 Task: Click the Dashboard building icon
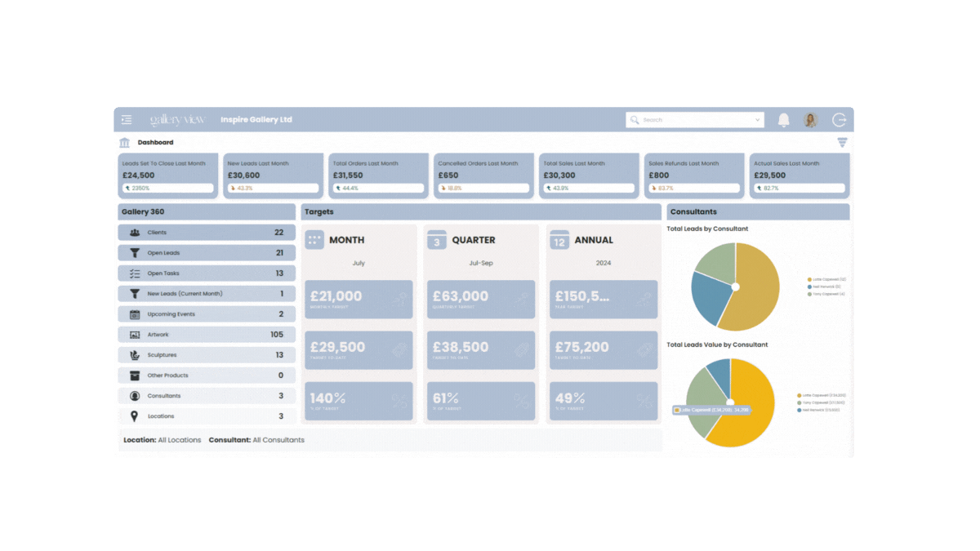(125, 143)
